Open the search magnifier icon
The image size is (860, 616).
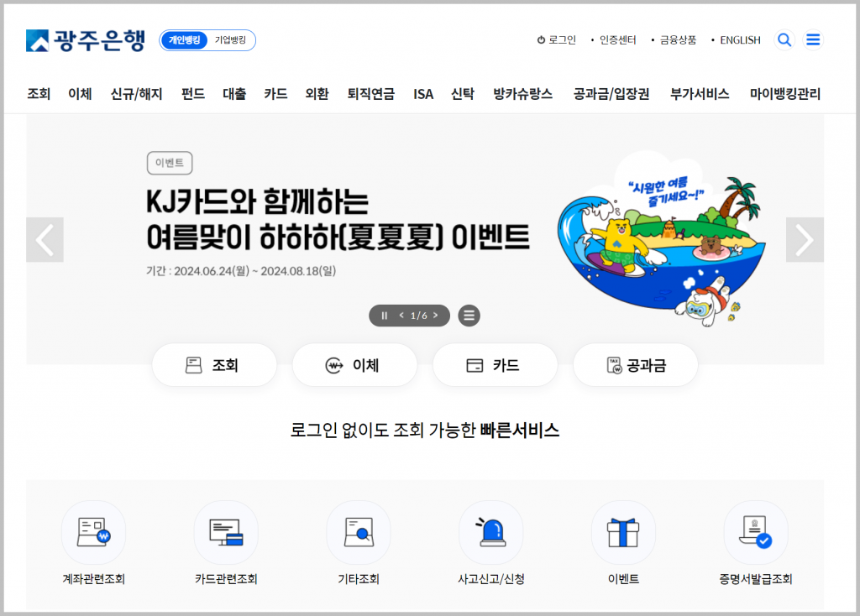click(x=784, y=40)
